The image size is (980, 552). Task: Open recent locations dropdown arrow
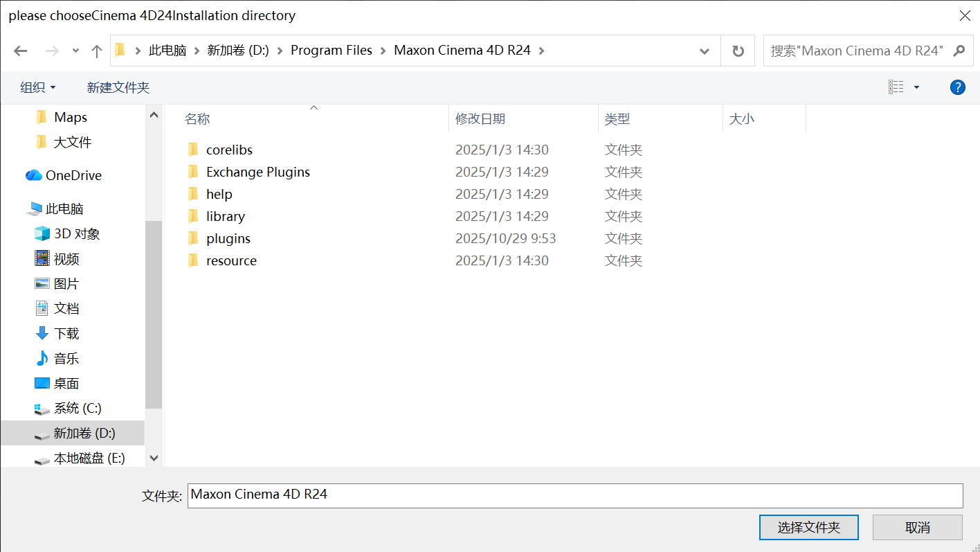pyautogui.click(x=75, y=51)
